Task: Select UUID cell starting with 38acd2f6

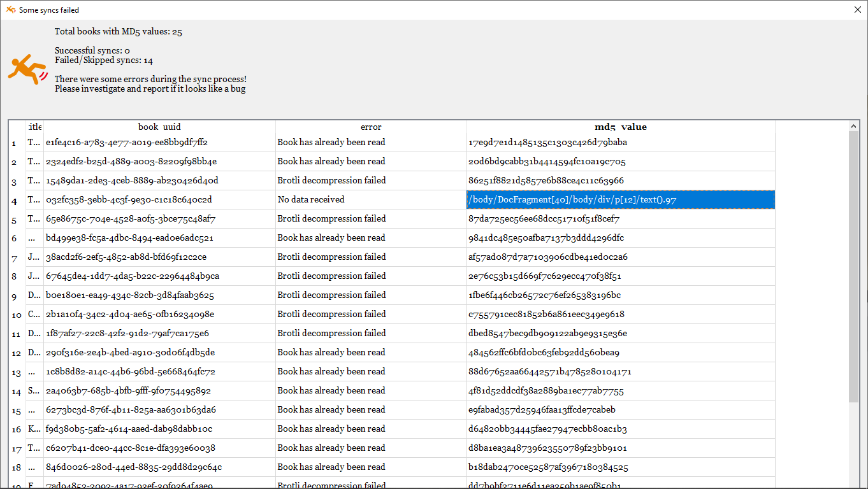Action: click(x=159, y=257)
